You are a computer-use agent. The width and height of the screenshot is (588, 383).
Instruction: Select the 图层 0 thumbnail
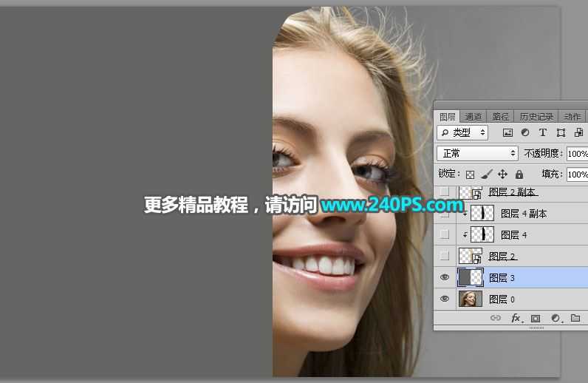(x=471, y=299)
